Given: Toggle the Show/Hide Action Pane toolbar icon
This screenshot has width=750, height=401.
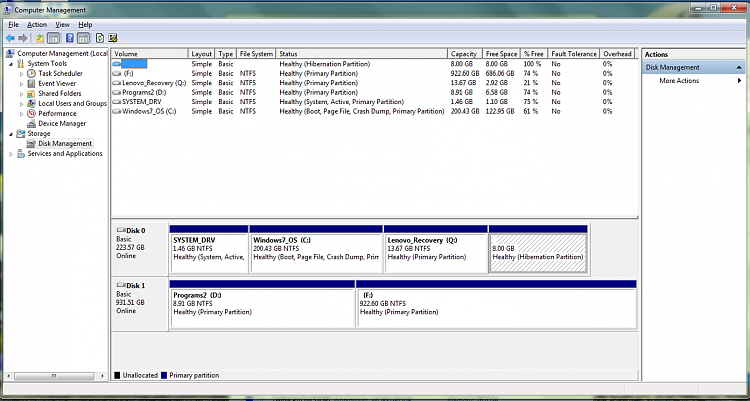Looking at the screenshot, I should pos(84,38).
